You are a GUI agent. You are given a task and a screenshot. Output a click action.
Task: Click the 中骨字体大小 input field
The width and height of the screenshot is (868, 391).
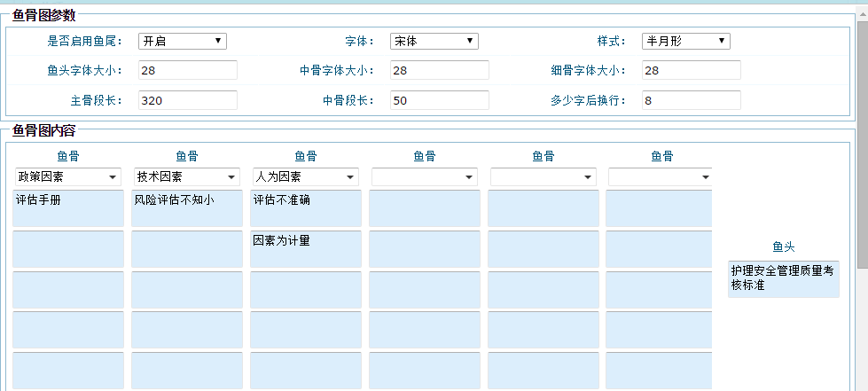[439, 70]
